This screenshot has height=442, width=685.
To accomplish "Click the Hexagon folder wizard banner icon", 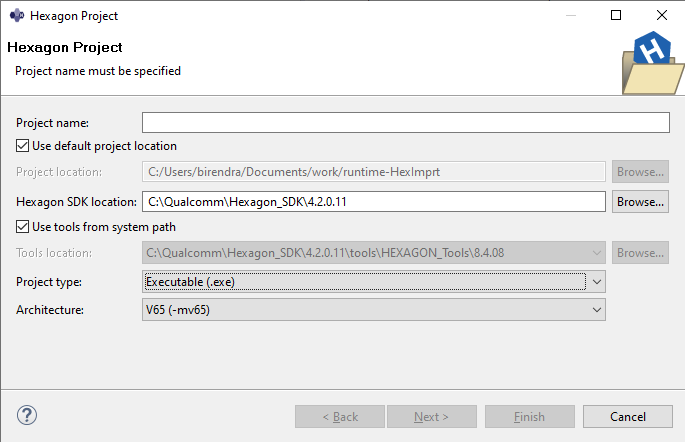I will coord(653,63).
